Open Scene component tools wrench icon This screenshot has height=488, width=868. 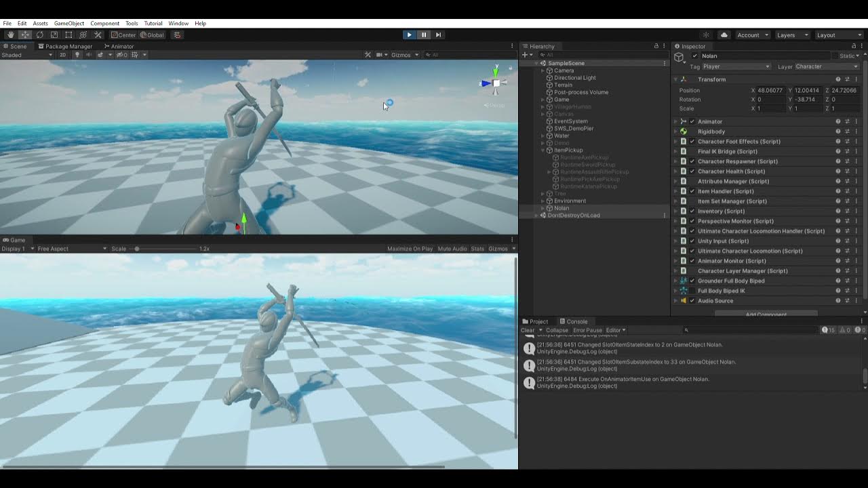(368, 55)
